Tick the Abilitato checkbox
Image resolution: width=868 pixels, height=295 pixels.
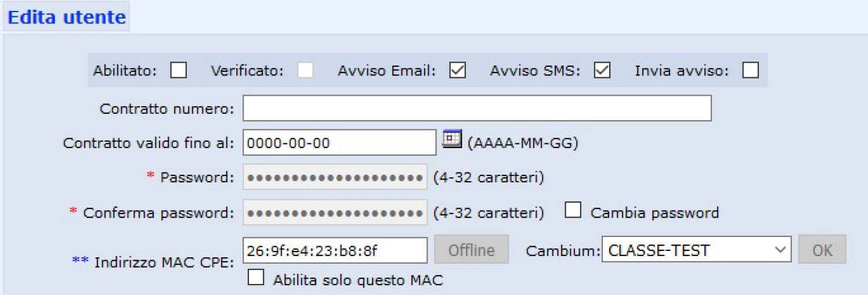tap(178, 70)
